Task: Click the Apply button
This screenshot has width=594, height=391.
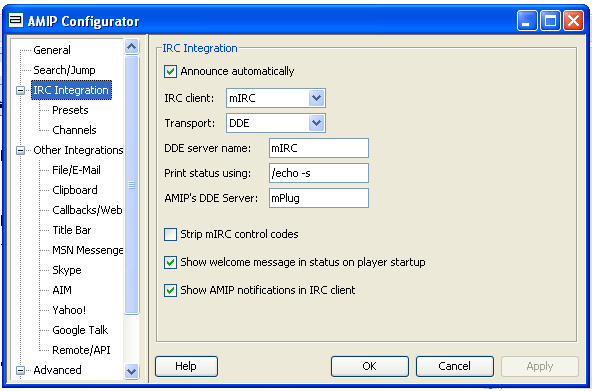Action: (539, 366)
